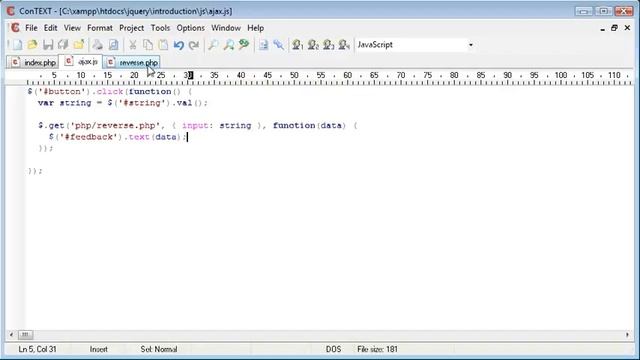Redo the last undone edit
This screenshot has width=640, height=360.
point(194,45)
